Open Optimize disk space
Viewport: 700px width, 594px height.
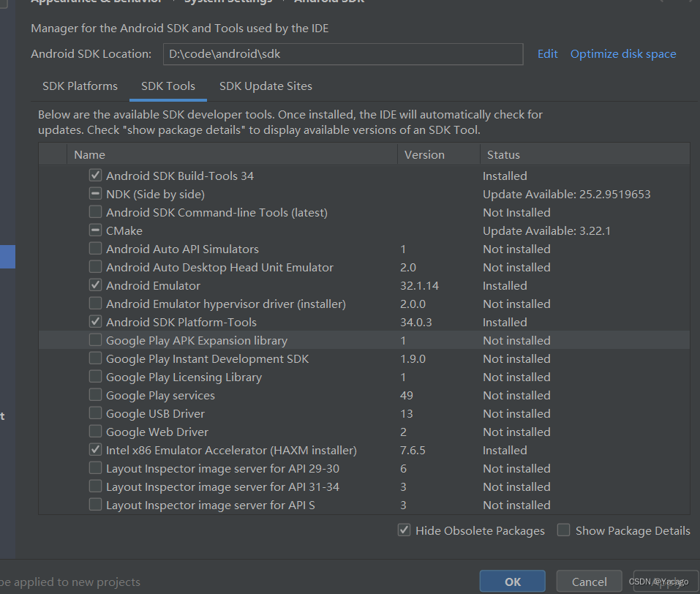pyautogui.click(x=623, y=53)
